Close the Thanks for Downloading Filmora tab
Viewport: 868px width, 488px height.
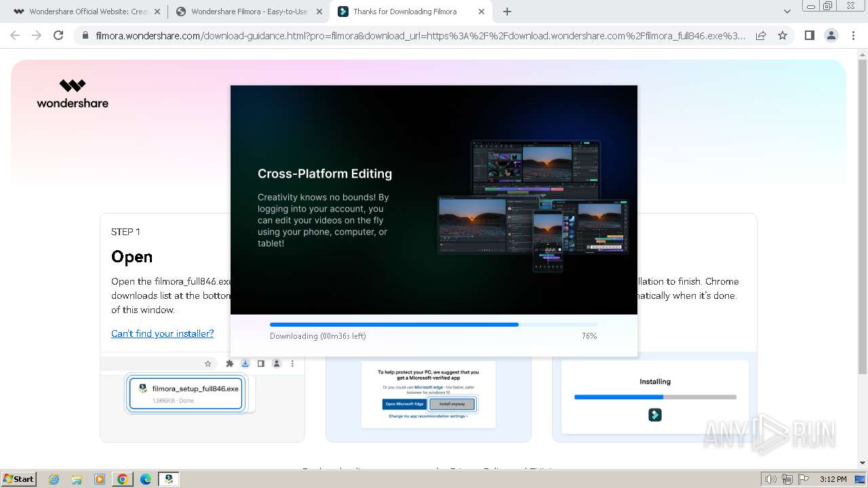pos(481,12)
